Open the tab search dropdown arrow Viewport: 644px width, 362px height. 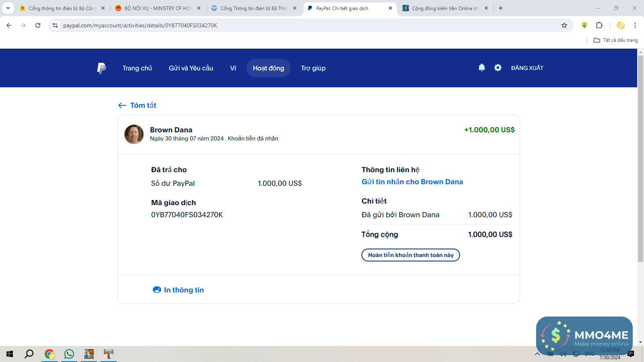click(x=8, y=8)
